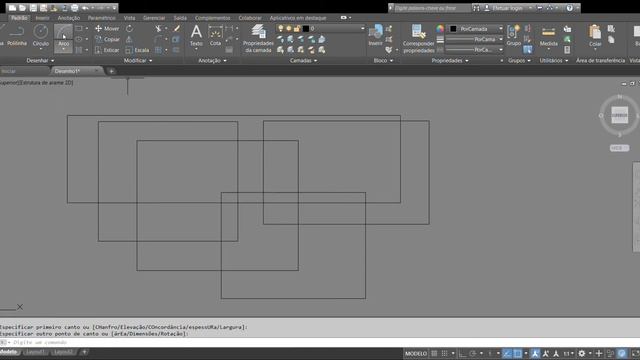Open Propriedades da camada panel

[x=258, y=38]
